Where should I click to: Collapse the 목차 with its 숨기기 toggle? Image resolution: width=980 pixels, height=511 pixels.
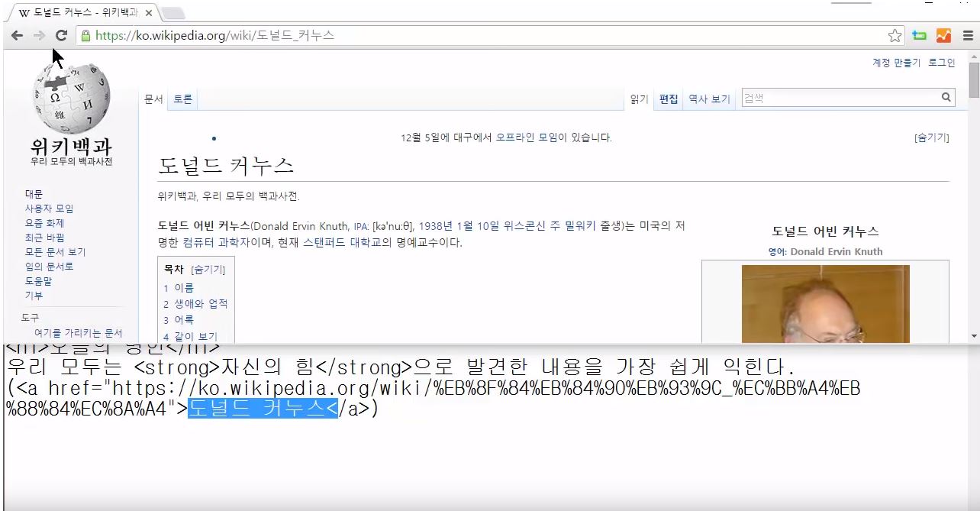(208, 270)
